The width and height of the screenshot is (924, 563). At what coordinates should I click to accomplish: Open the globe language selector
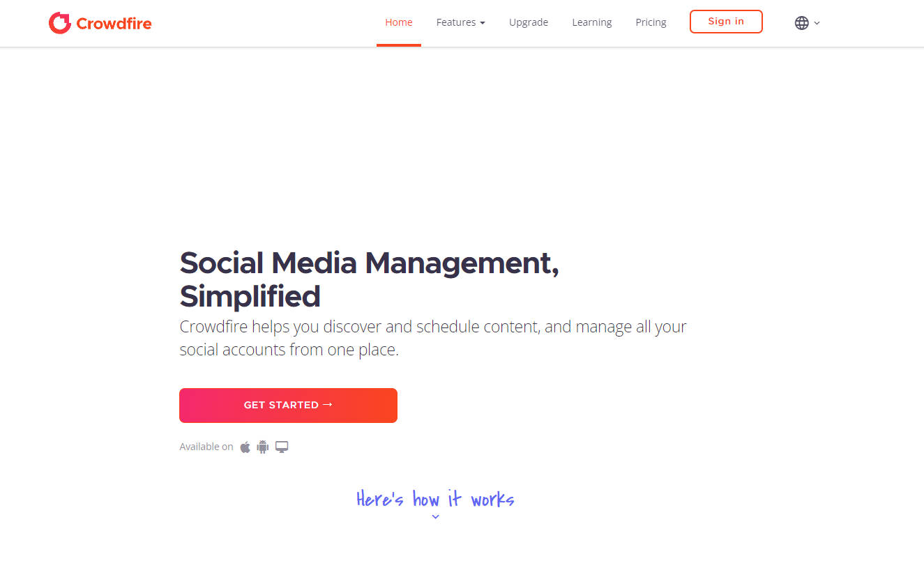coord(802,23)
